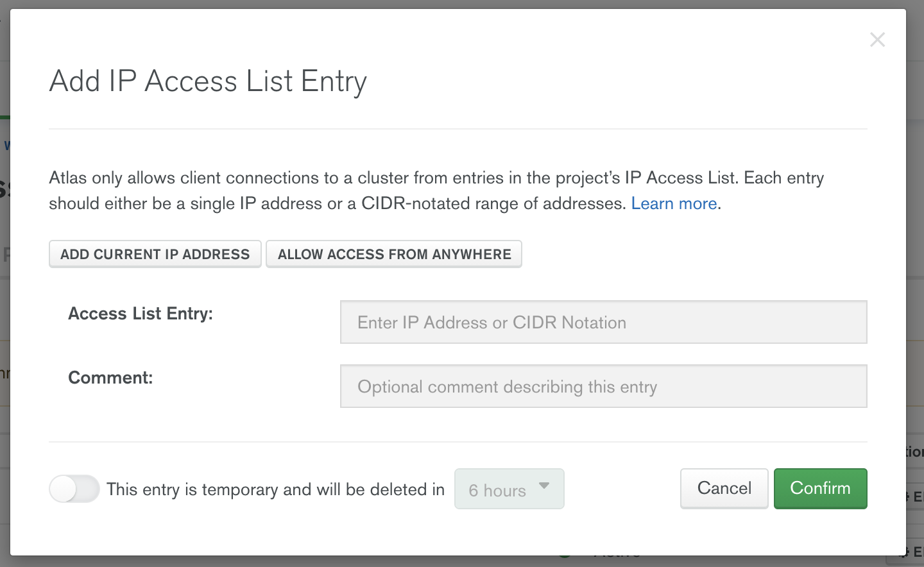This screenshot has width=924, height=567.
Task: Click the Add Current IP Address button
Action: pyautogui.click(x=155, y=254)
